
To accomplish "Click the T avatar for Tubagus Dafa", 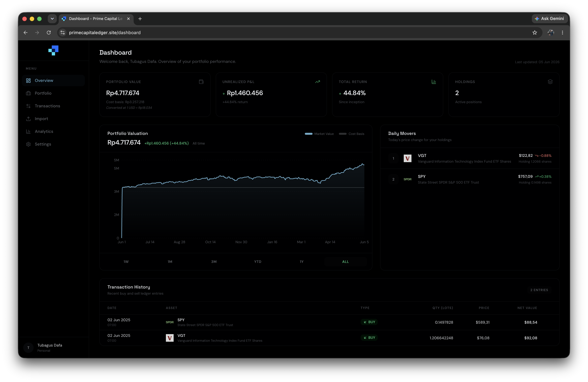I will [28, 348].
